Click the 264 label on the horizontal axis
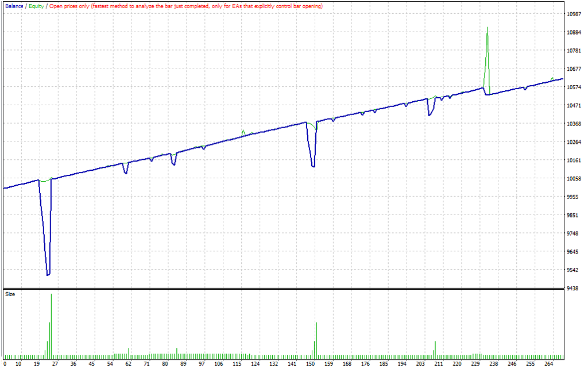 (548, 364)
